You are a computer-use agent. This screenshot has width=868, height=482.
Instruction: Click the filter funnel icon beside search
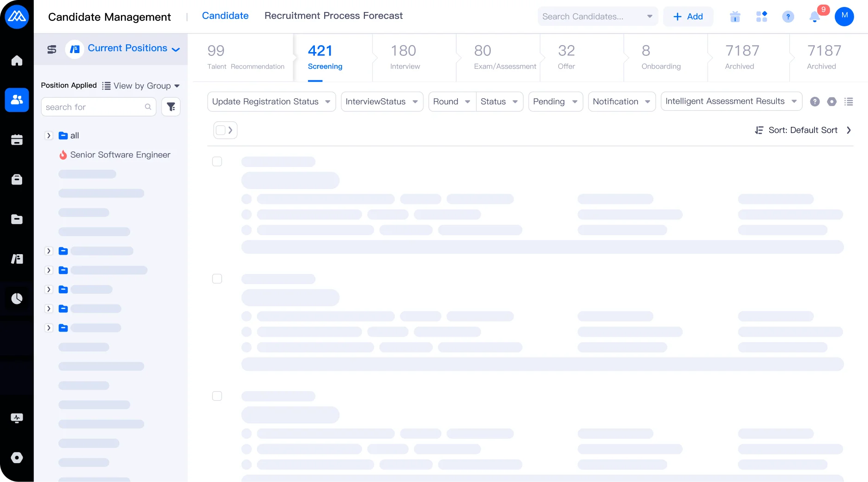[171, 107]
